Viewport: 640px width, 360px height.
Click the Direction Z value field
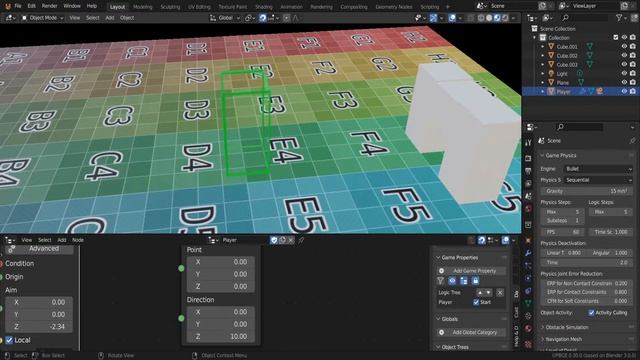click(x=221, y=336)
